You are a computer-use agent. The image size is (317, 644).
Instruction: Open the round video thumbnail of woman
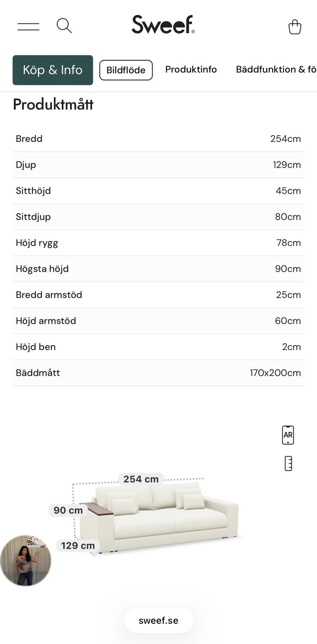coord(26,560)
